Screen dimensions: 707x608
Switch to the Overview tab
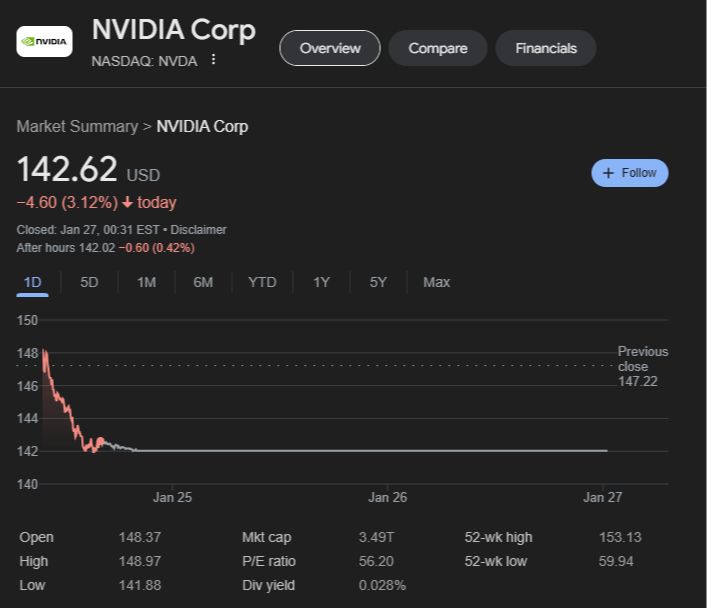[329, 48]
